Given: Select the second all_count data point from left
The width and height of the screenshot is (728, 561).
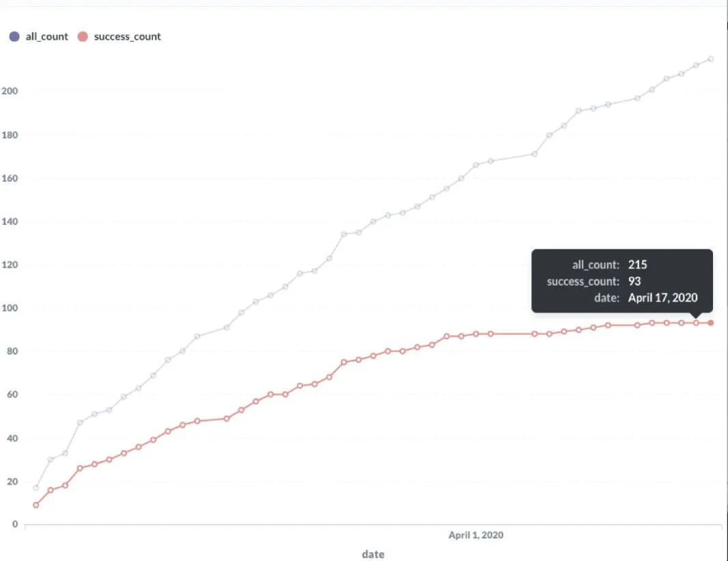Looking at the screenshot, I should pos(51,460).
